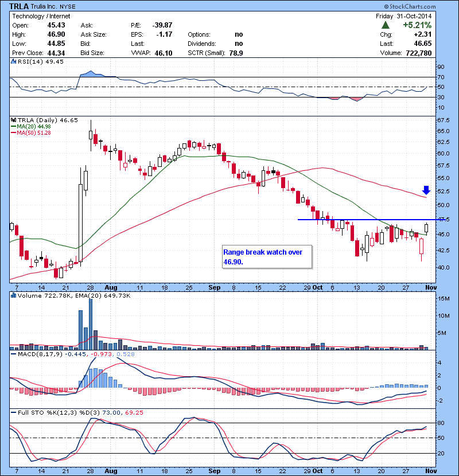459x476 pixels.
Task: Click the MACD histogram value 0.528
Action: (x=126, y=354)
